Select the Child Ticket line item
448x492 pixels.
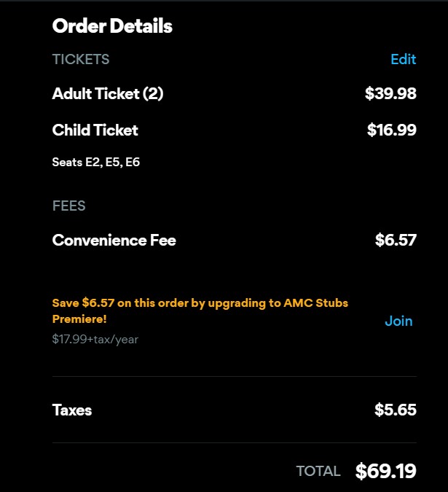pyautogui.click(x=95, y=130)
